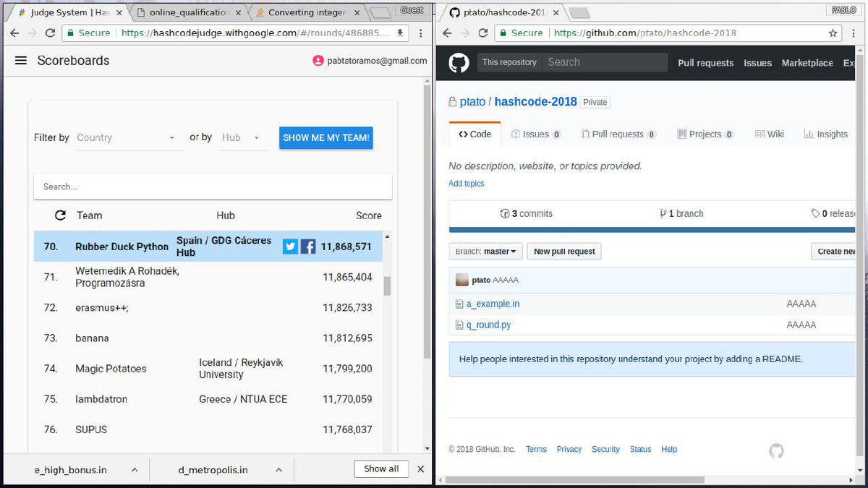This screenshot has width=868, height=488.
Task: Open the repository Wiki tab
Action: [x=770, y=134]
